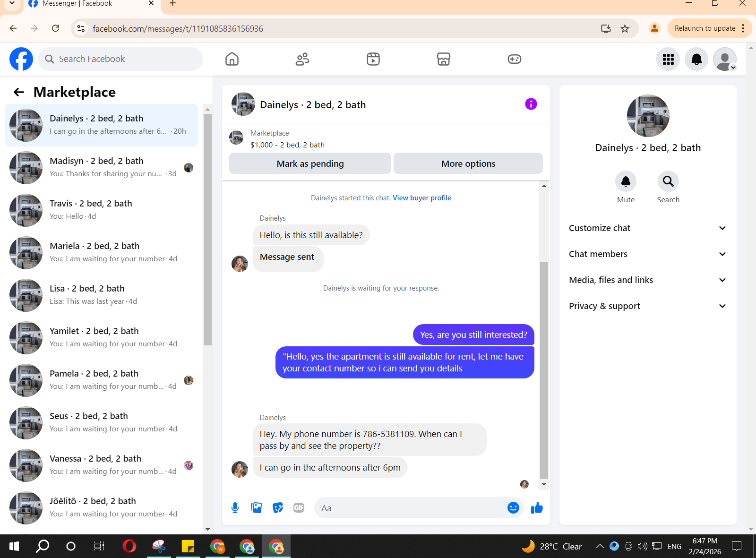Viewport: 756px width, 558px height.
Task: Open the tab search dropdown arrow
Action: (12, 4)
